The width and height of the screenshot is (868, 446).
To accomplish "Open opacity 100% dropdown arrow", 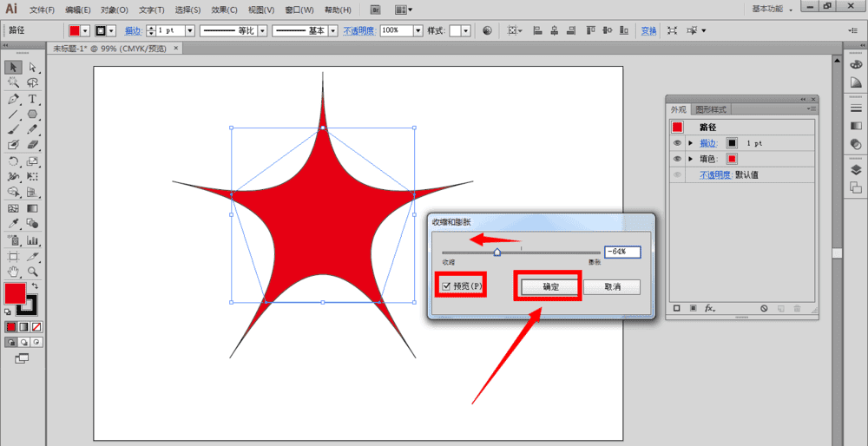I will tap(418, 31).
